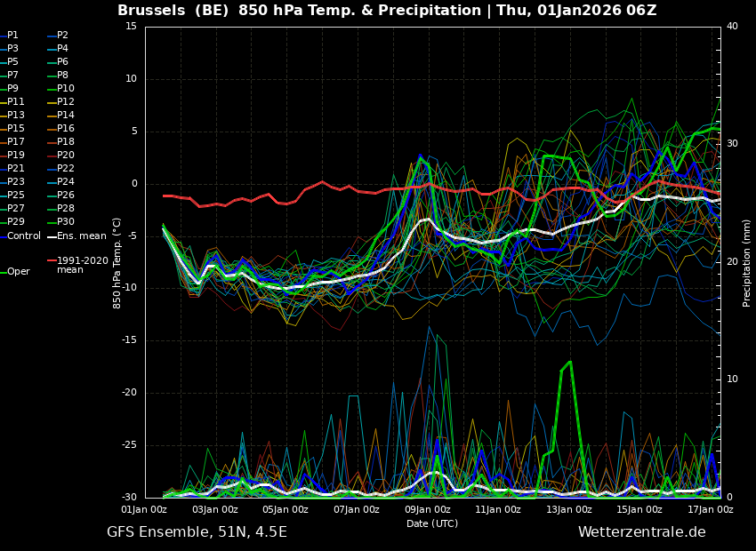Select the P20 legend label
756x551 pixels.
click(66, 156)
